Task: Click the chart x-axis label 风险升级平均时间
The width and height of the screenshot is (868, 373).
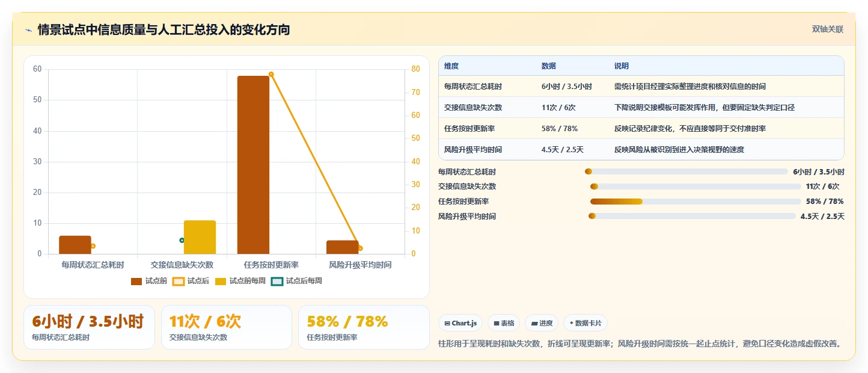Action: pyautogui.click(x=360, y=265)
